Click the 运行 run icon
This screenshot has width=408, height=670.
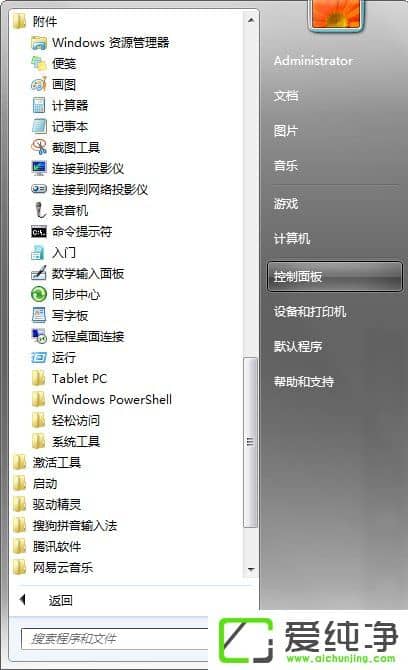(39, 357)
